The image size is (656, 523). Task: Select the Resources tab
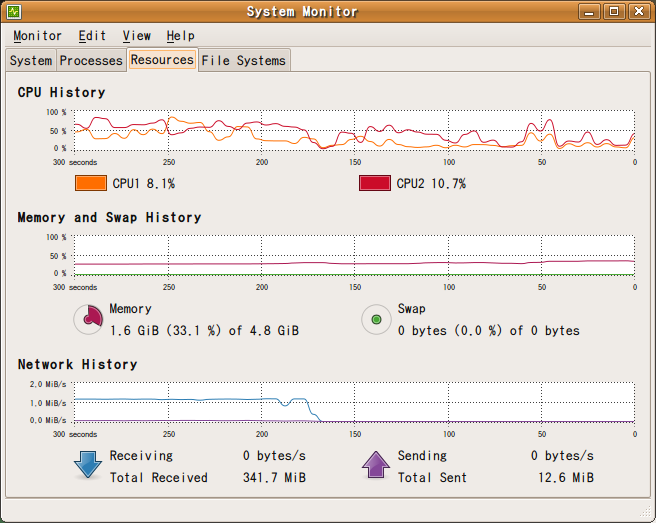[x=162, y=60]
